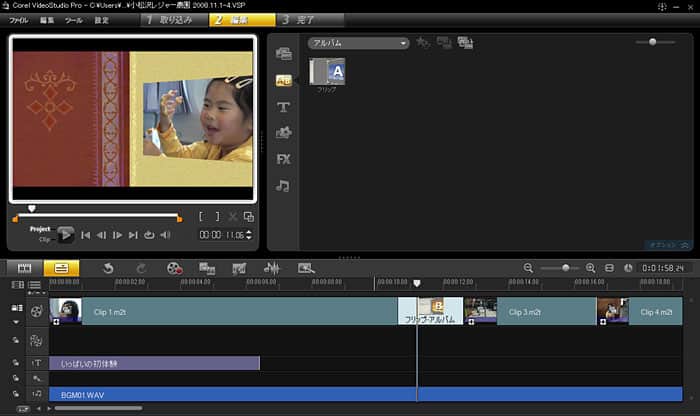Open the Audio library music-note icon
This screenshot has width=700, height=416.
tap(283, 185)
